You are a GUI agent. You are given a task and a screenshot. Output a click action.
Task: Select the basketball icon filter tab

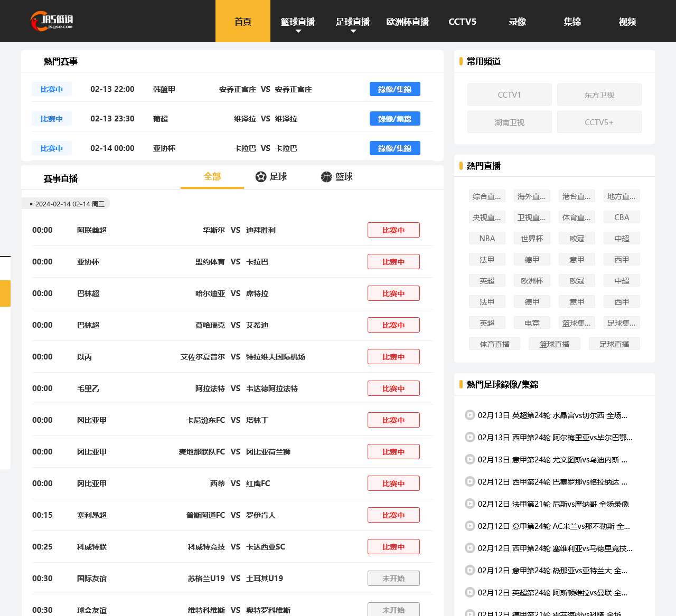pos(336,177)
